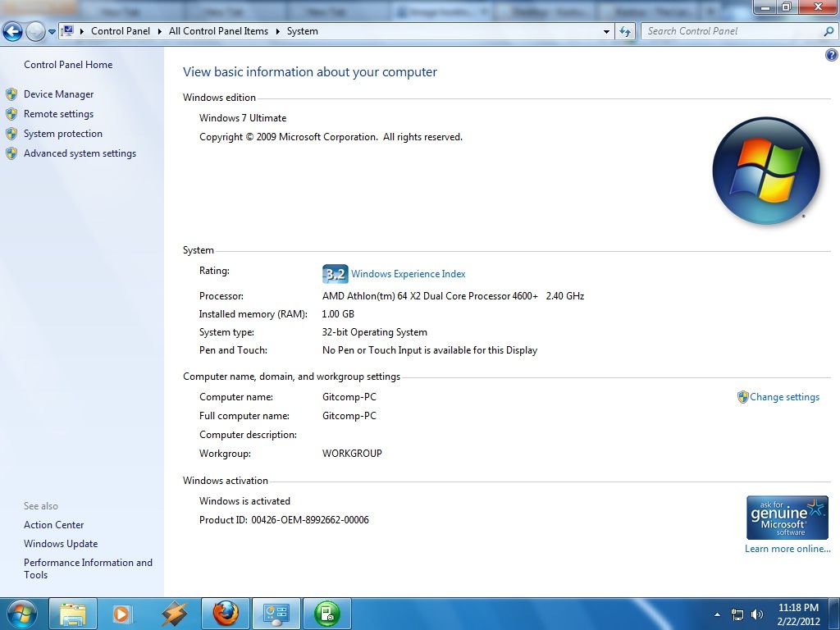The height and width of the screenshot is (630, 840).
Task: Click shield icon beside Advanced system settings
Action: coord(11,153)
